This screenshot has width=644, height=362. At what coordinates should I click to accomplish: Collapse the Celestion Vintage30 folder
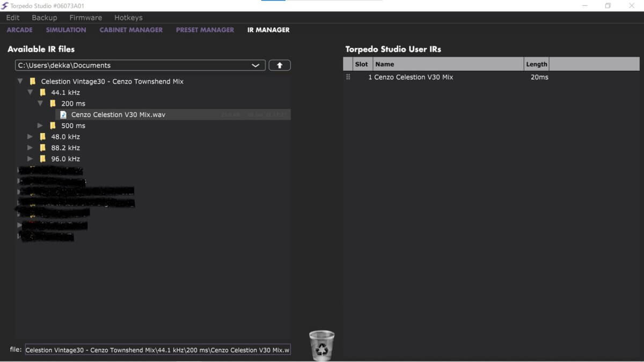click(x=20, y=82)
